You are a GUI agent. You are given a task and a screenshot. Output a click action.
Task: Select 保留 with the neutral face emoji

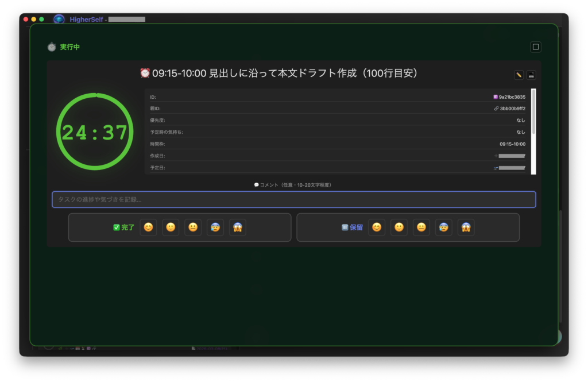pyautogui.click(x=421, y=227)
